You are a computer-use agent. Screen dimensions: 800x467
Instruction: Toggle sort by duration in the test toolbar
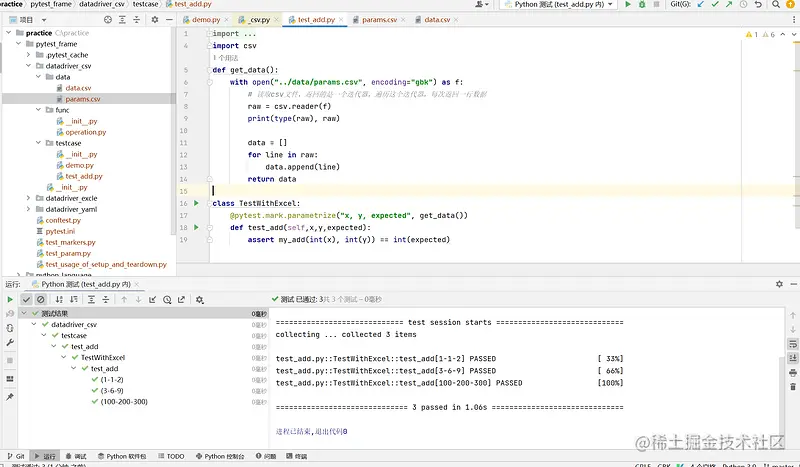pos(74,300)
